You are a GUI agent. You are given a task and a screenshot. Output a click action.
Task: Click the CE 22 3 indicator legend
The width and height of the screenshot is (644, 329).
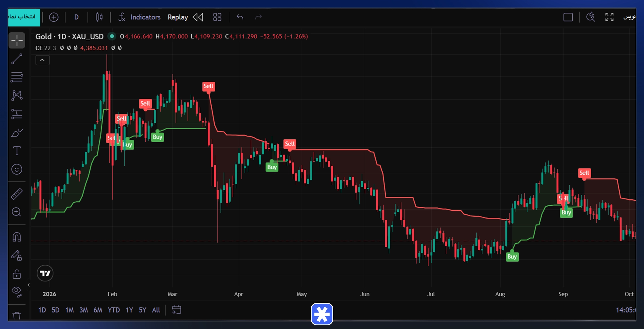pos(46,48)
